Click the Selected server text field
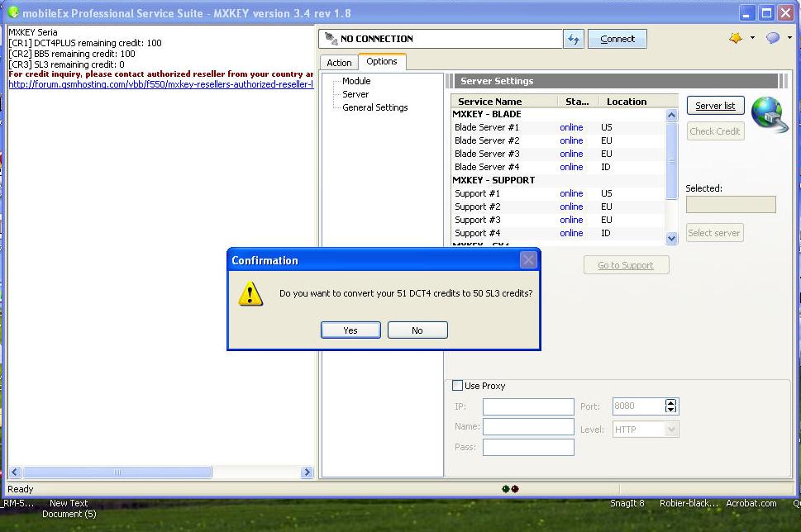 pos(731,204)
